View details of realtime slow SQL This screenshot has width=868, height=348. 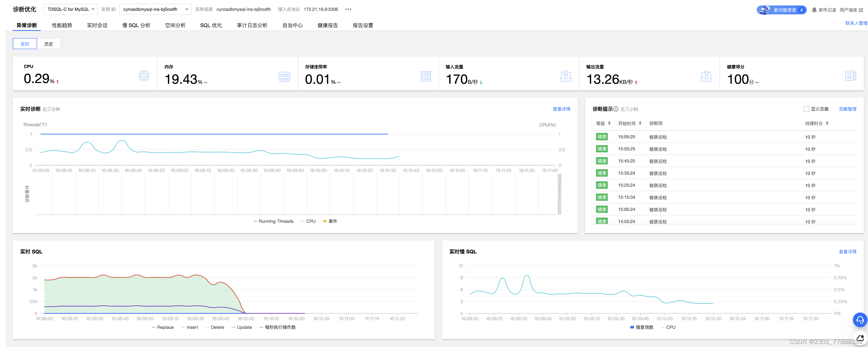[x=847, y=252]
